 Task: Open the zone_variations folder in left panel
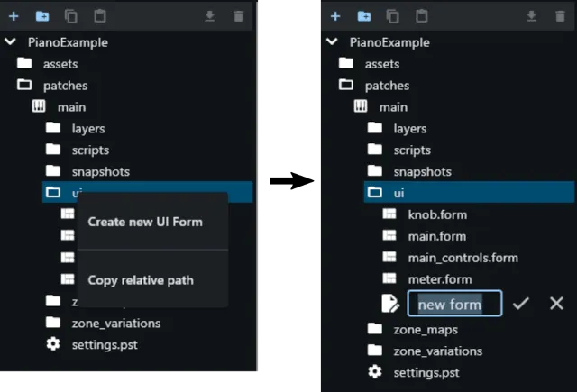(103, 323)
